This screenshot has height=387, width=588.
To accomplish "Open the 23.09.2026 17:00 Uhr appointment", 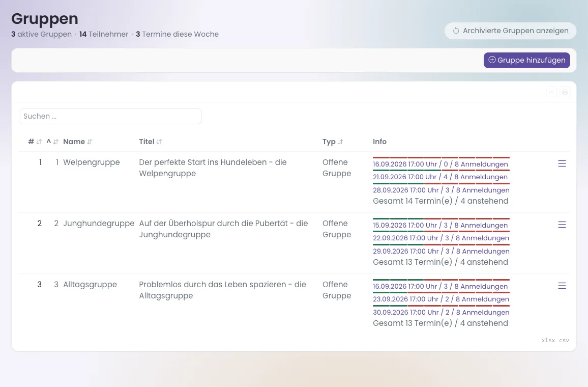I will [x=441, y=299].
